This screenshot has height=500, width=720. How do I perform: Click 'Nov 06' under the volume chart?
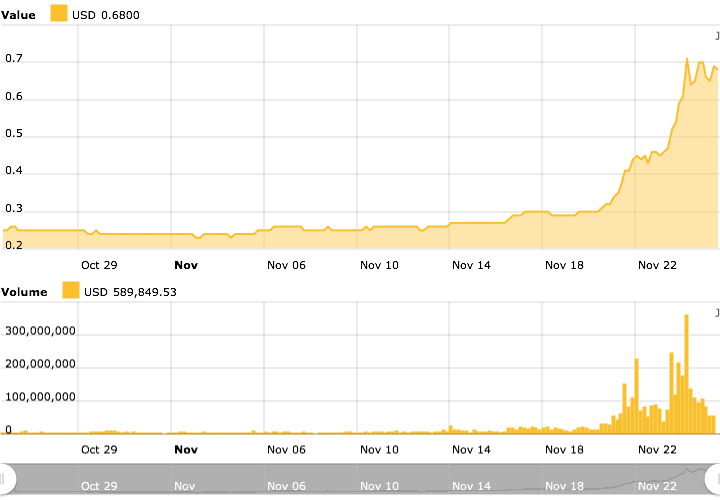point(286,450)
